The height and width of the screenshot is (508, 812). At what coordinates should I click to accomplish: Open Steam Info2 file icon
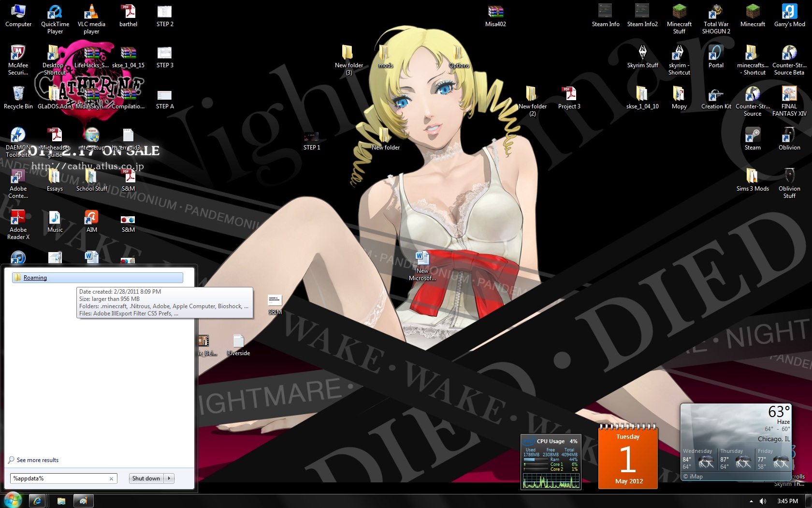(x=642, y=15)
